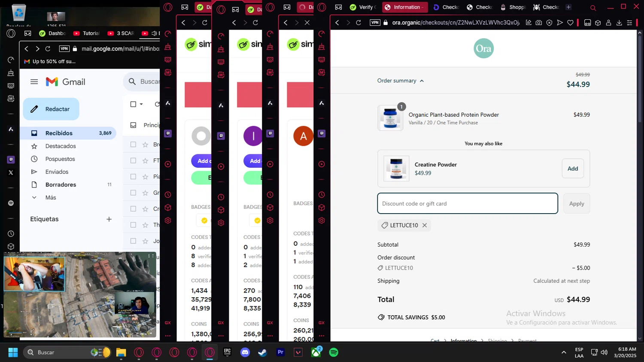Collapse the Order summary chevron
This screenshot has width=644, height=362.
(422, 81)
